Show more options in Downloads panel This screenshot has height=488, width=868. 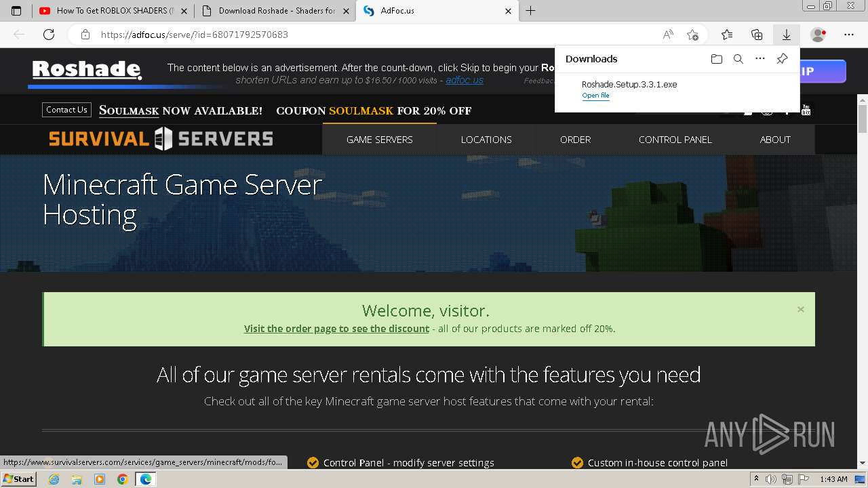click(760, 59)
